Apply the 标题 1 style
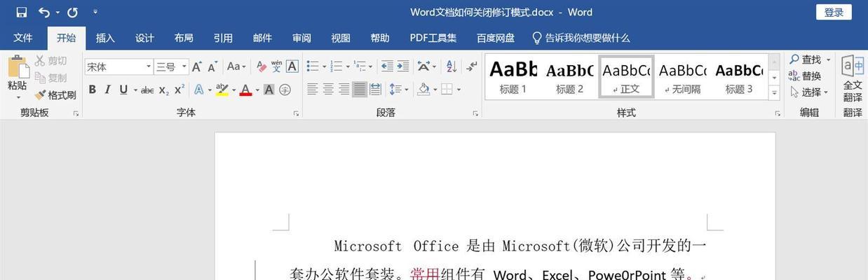Screen dimensions: 868x280 click(513, 77)
